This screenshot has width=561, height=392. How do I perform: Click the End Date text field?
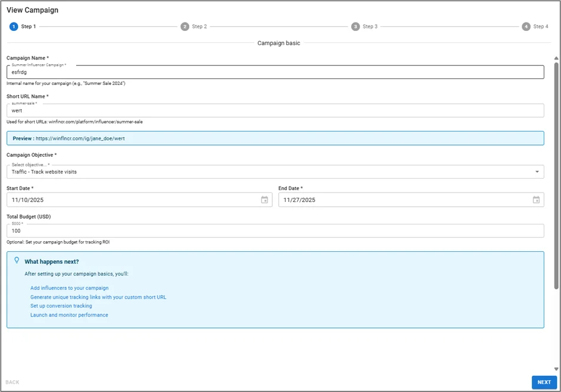point(404,200)
